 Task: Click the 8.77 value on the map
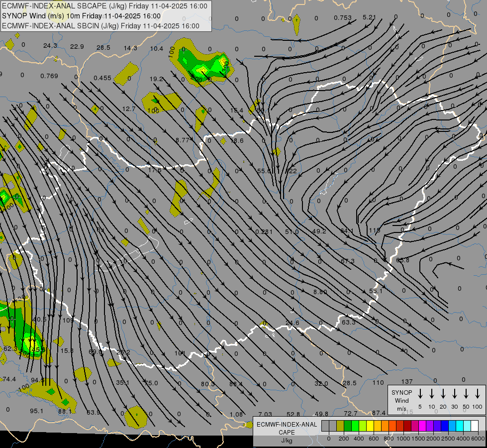183,140
